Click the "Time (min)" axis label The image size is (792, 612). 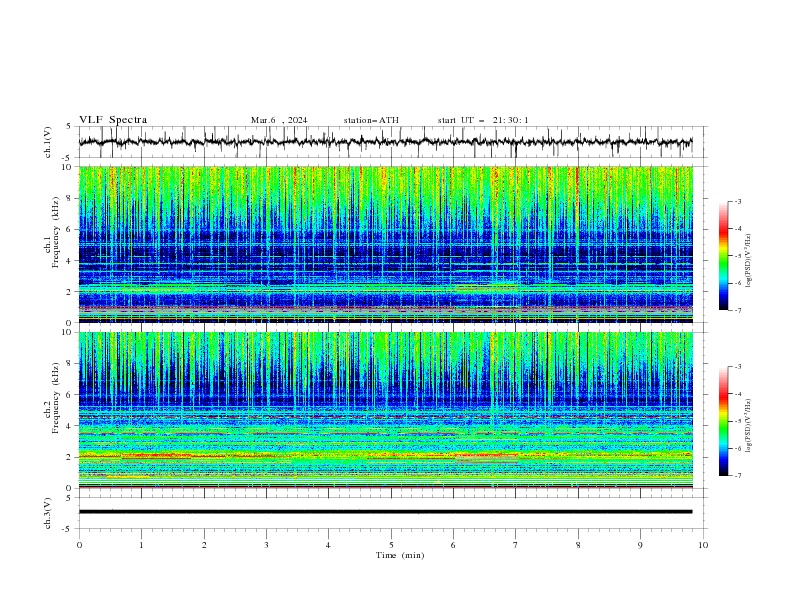tap(400, 555)
